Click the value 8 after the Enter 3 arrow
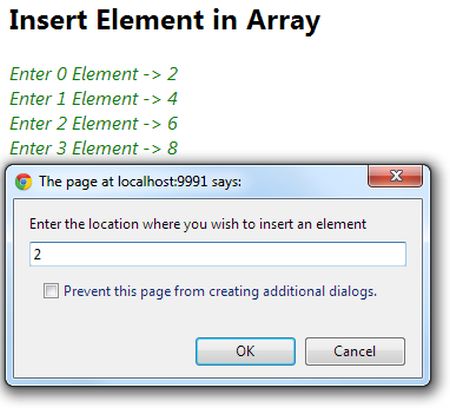 click(x=172, y=148)
